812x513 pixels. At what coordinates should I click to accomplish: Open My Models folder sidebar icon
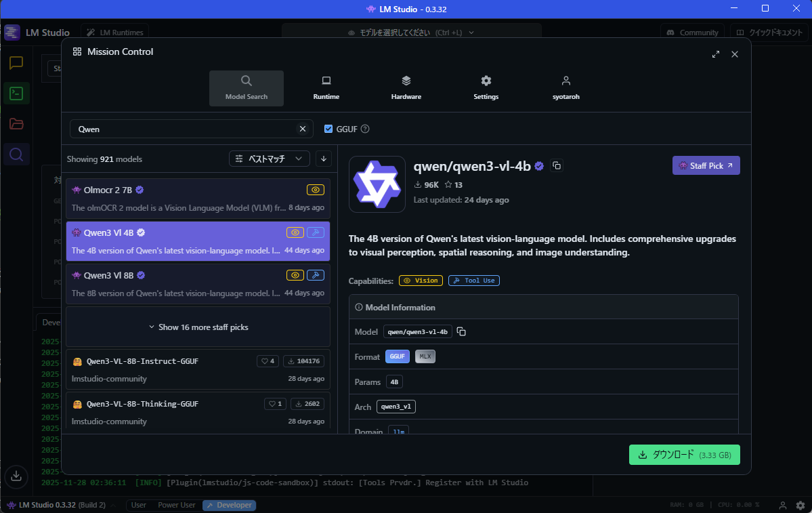(x=16, y=124)
